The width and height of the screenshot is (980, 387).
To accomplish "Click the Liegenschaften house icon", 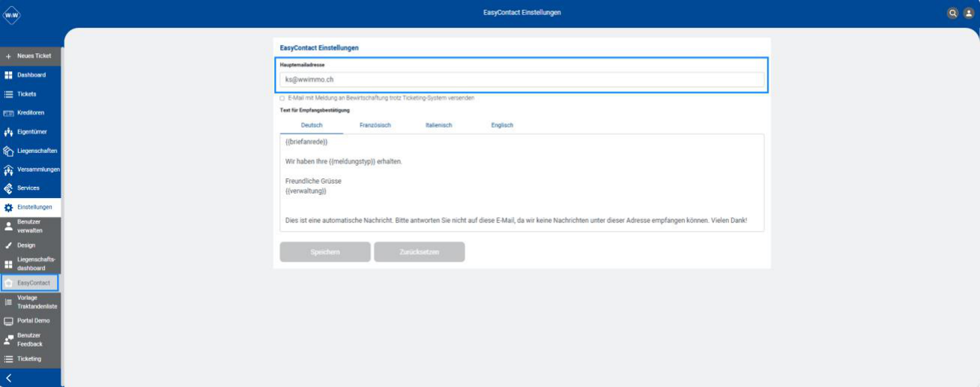I will pyautogui.click(x=9, y=151).
